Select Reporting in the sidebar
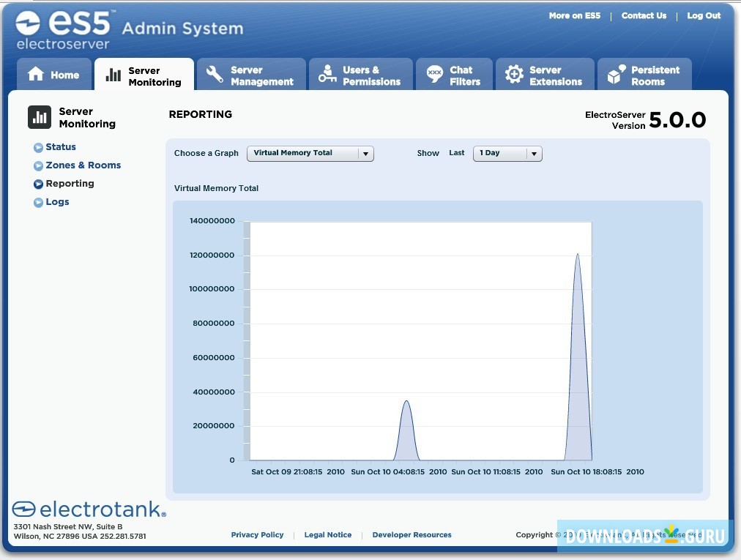Image resolution: width=741 pixels, height=560 pixels. [70, 184]
